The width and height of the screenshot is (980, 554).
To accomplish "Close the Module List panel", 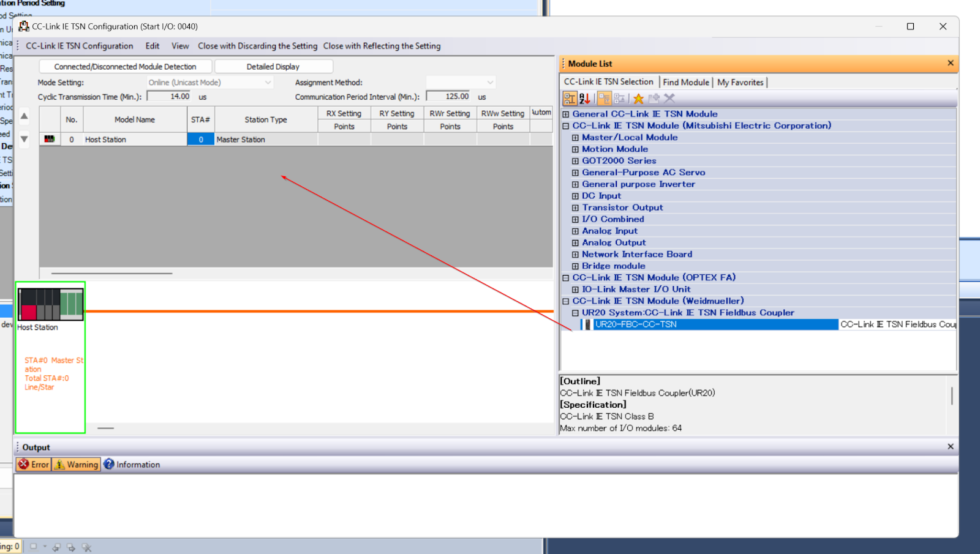I will point(951,63).
